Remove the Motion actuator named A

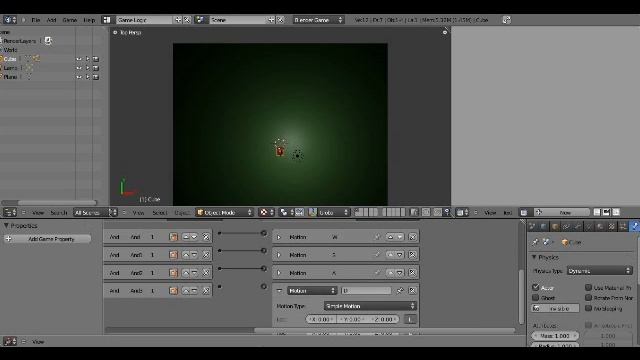[413, 273]
